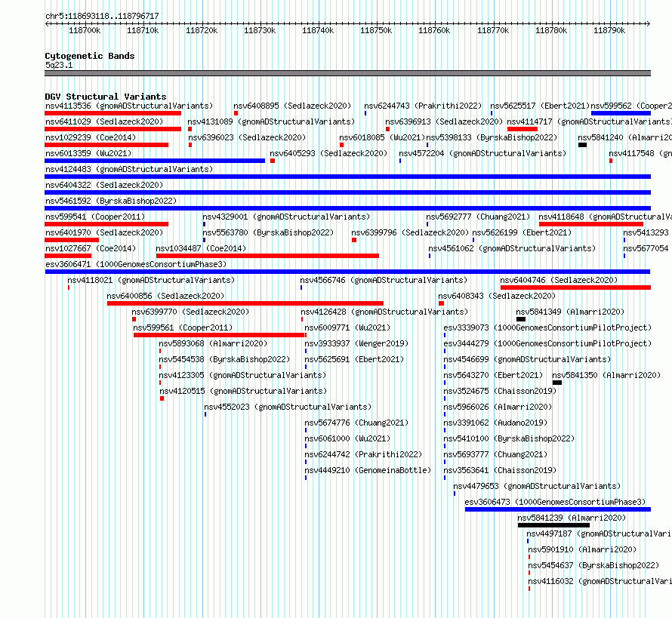Click the esv3606471 1000GenomesConsortiumPhase3 label
This screenshot has width=672, height=618.
click(x=136, y=264)
